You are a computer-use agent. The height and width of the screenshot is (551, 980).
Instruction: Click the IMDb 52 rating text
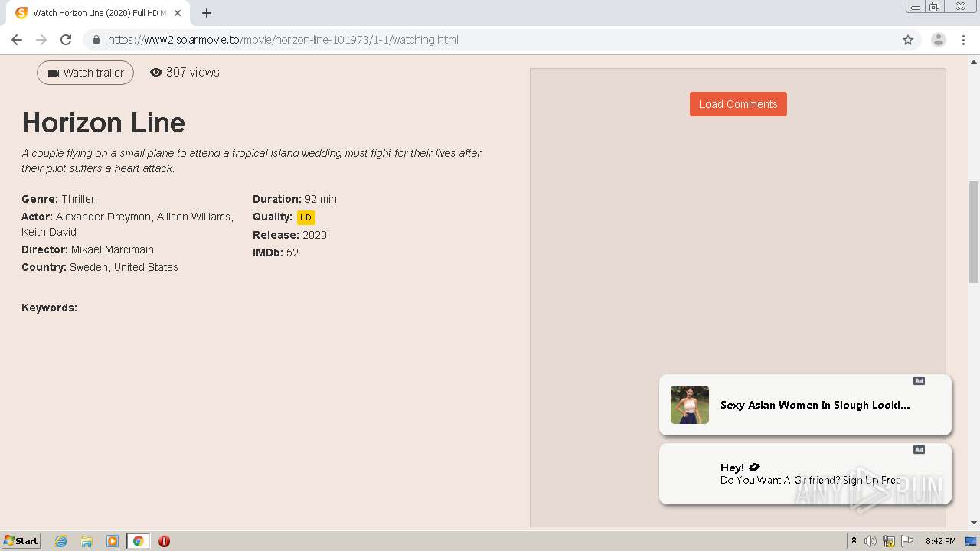[x=276, y=253]
